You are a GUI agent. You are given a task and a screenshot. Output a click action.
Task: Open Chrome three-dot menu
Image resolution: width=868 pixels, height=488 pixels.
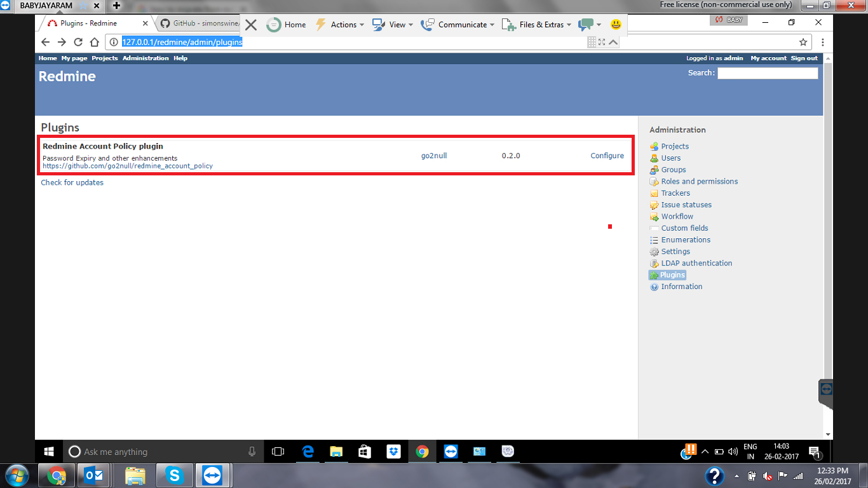(x=823, y=42)
